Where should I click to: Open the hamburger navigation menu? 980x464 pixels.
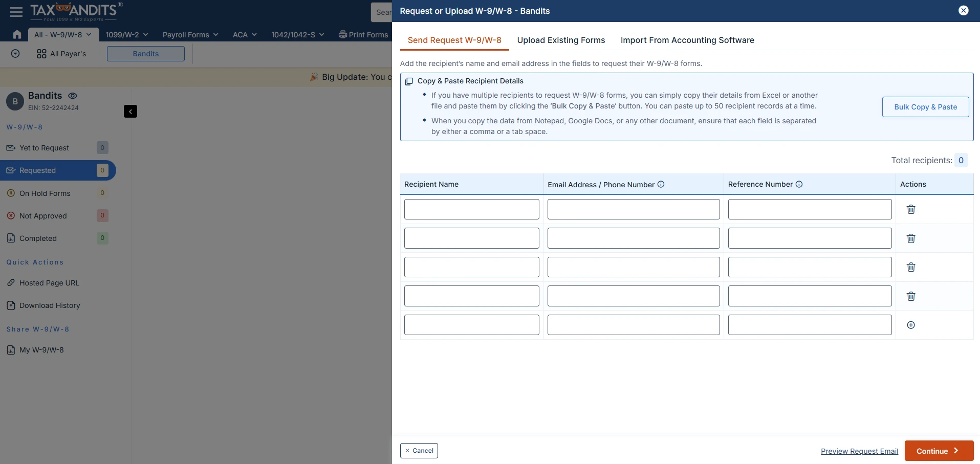[16, 11]
